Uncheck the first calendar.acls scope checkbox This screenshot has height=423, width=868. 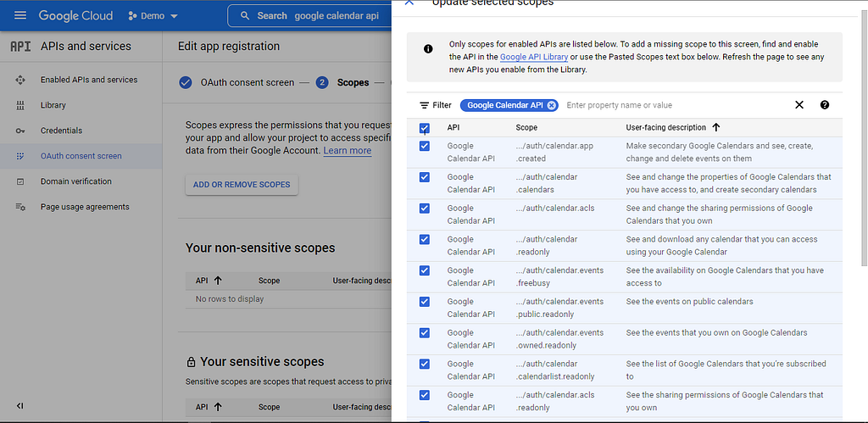click(425, 209)
